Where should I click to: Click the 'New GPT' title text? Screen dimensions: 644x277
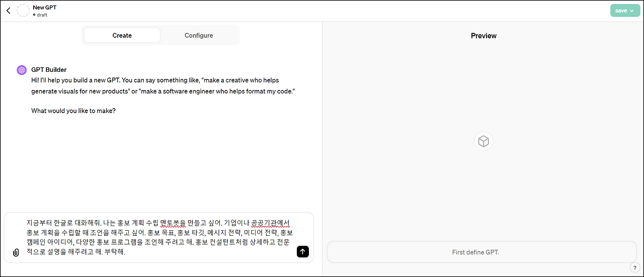[x=45, y=8]
